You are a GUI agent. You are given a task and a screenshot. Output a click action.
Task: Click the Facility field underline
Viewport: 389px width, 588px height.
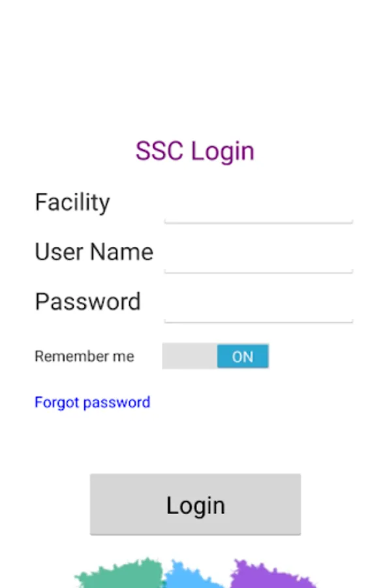258,221
